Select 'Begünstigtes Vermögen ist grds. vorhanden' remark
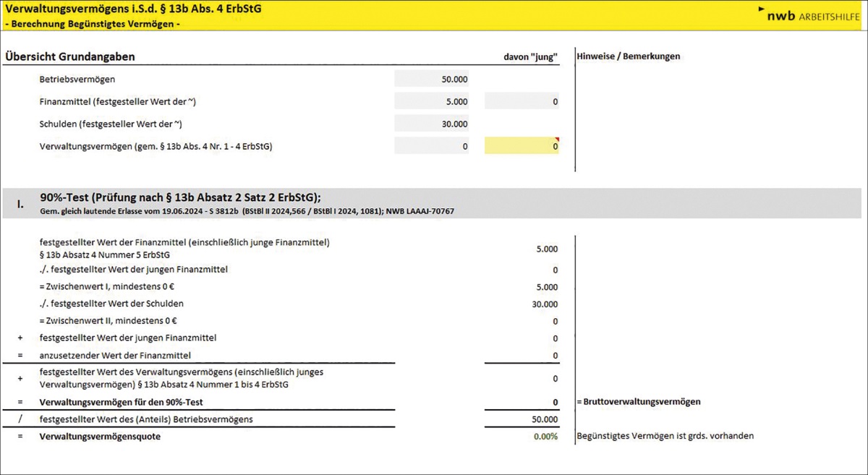Screen dimensions: 868x475 [x=665, y=436]
